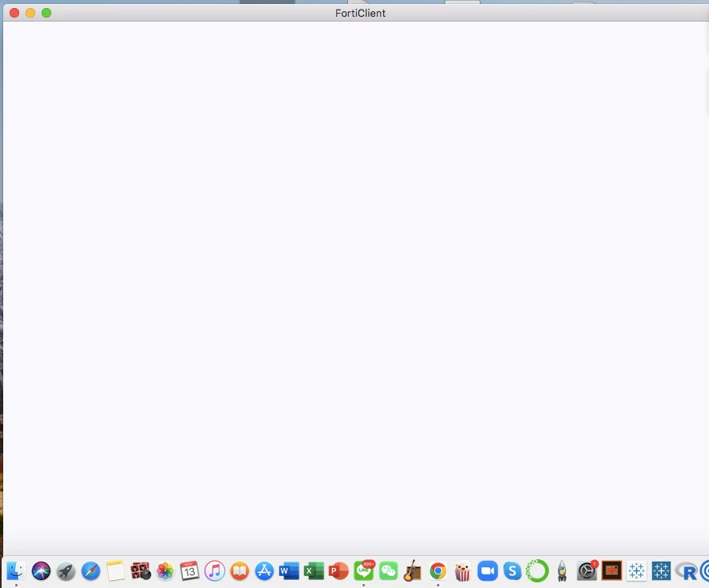The height and width of the screenshot is (588, 709).
Task: Open the Popcorn Time icon
Action: point(463,571)
